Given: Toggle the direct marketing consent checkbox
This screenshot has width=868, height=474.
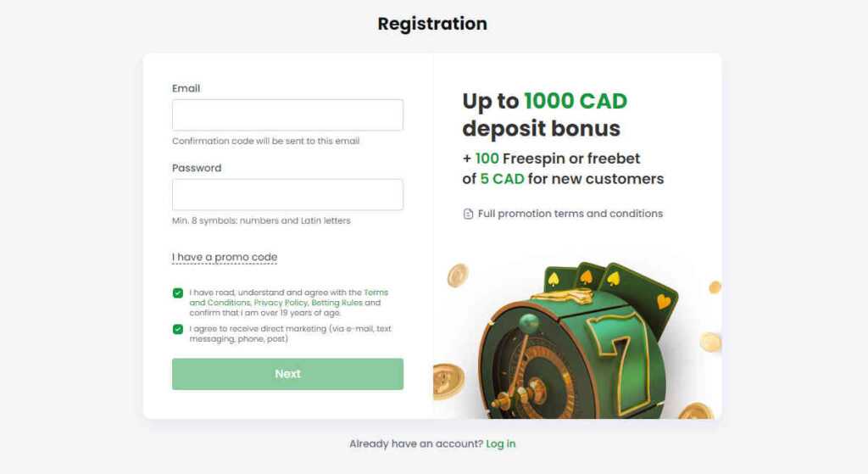Looking at the screenshot, I should (x=178, y=329).
